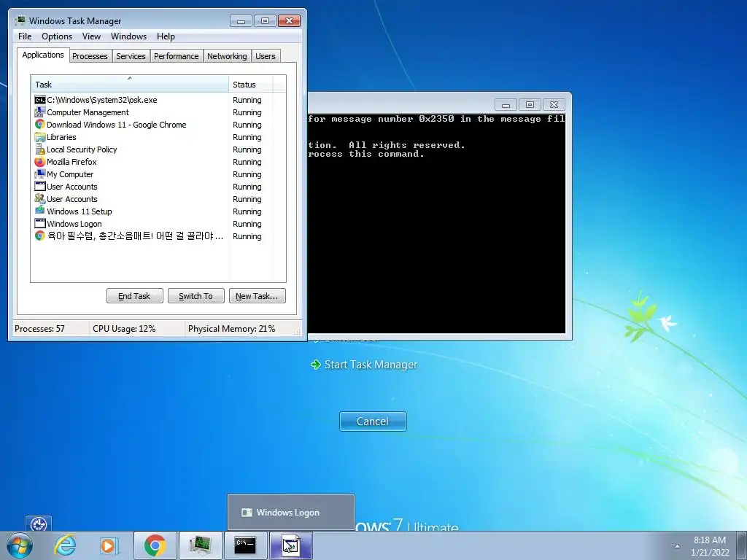Click the Mozilla Firefox icon in task list
Image resolution: width=747 pixels, height=560 pixels.
[x=40, y=162]
